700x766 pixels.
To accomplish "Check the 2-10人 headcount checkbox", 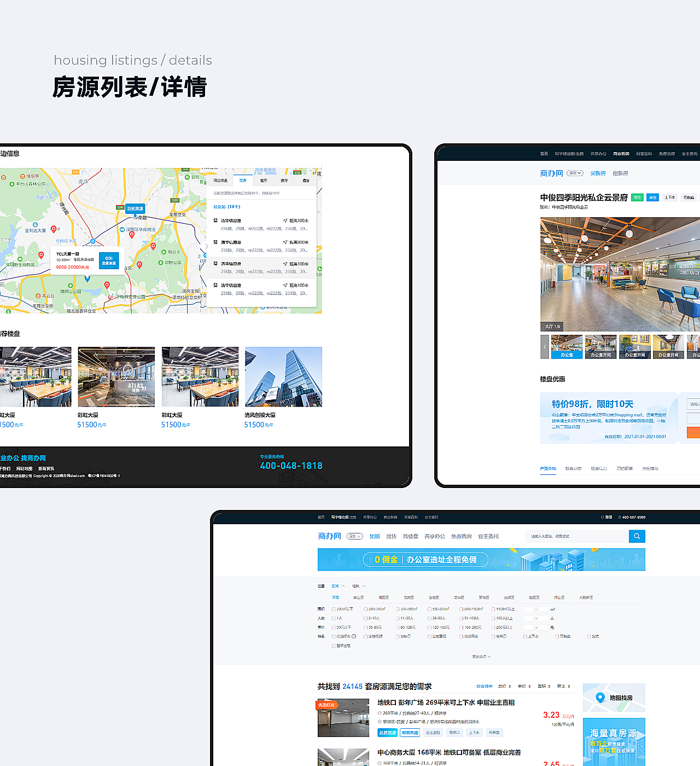I will [365, 618].
